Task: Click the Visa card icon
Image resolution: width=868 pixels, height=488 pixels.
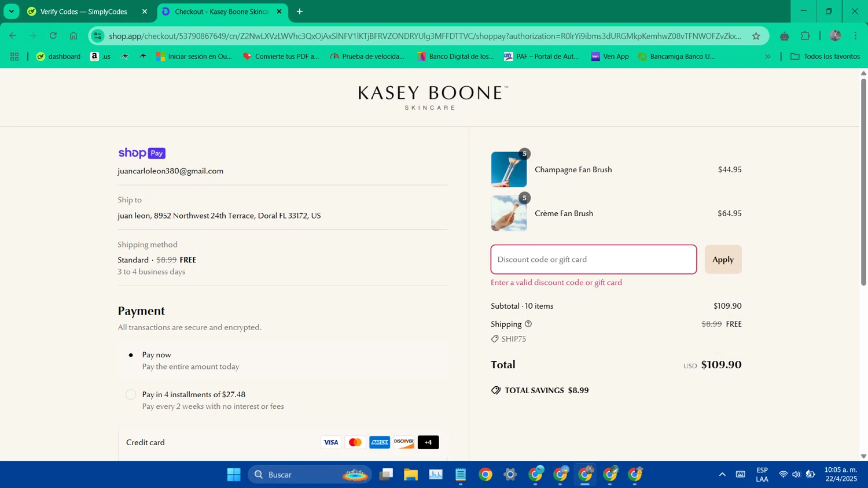Action: pos(331,442)
